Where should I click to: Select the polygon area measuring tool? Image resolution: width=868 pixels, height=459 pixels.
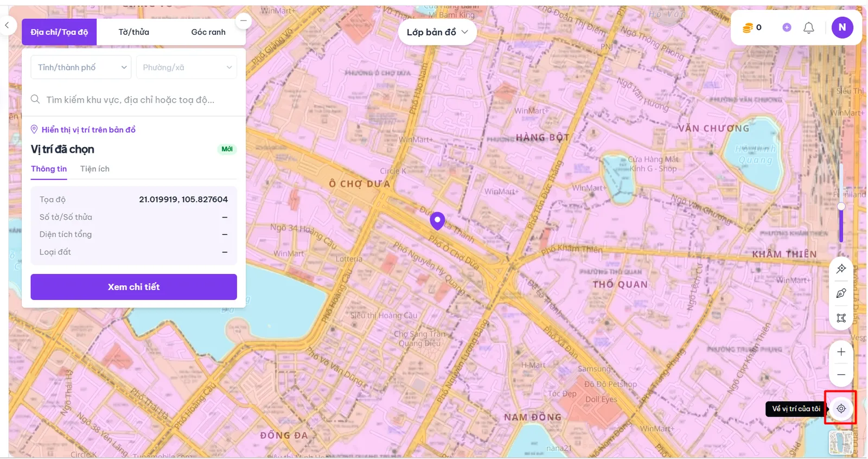pyautogui.click(x=841, y=318)
